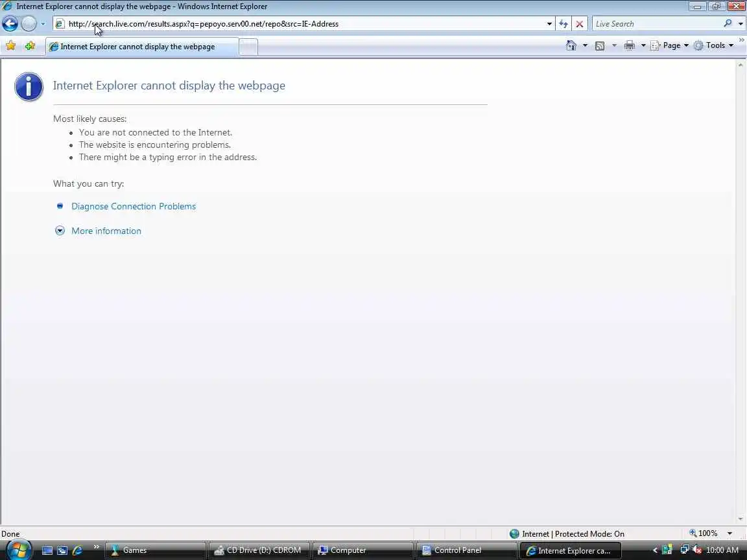Start search with the magnifier icon
This screenshot has height=560, width=747.
click(x=728, y=23)
